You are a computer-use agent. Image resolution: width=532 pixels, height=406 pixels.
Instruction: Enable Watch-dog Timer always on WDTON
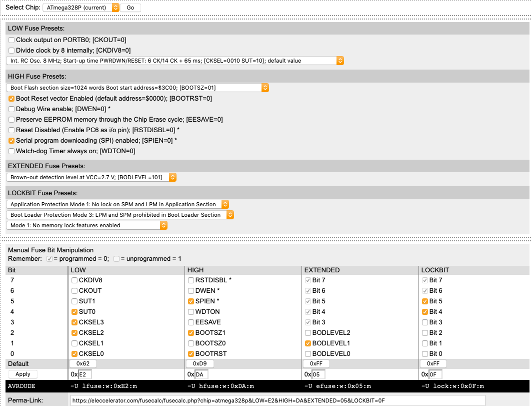pos(10,151)
